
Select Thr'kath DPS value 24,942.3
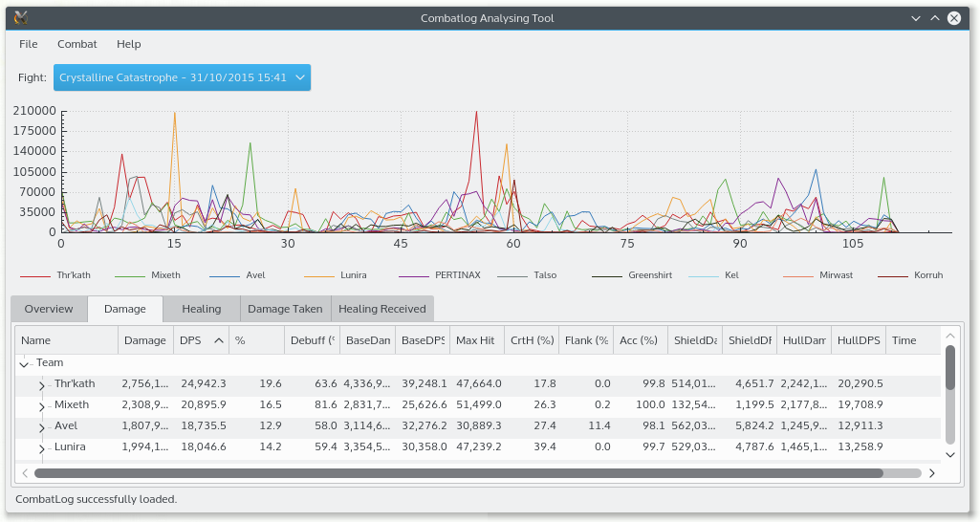pos(204,383)
